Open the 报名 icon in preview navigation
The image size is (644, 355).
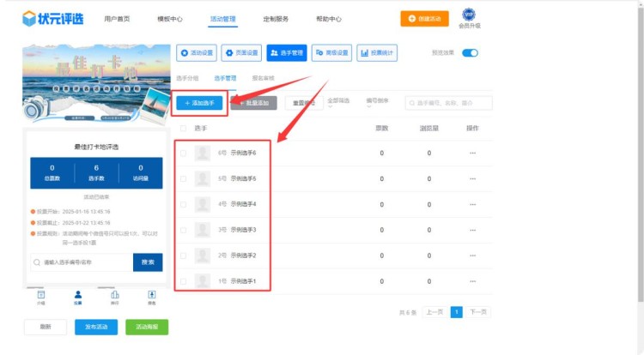point(151,295)
